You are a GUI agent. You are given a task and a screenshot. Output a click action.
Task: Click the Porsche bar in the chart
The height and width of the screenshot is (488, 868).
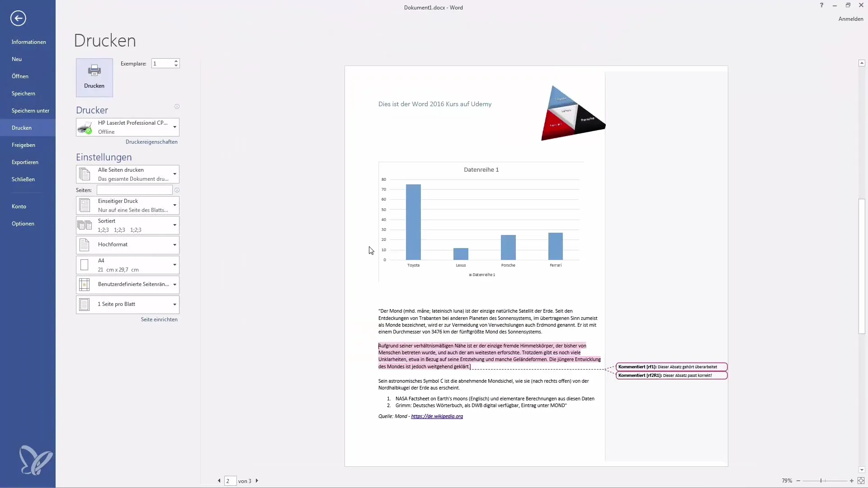[x=508, y=247]
